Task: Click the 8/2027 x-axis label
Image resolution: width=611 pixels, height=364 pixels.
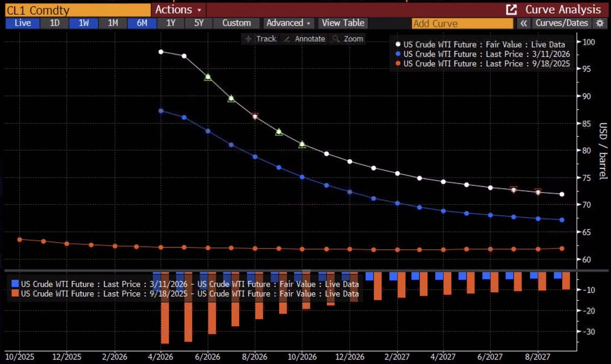Action: pyautogui.click(x=538, y=357)
